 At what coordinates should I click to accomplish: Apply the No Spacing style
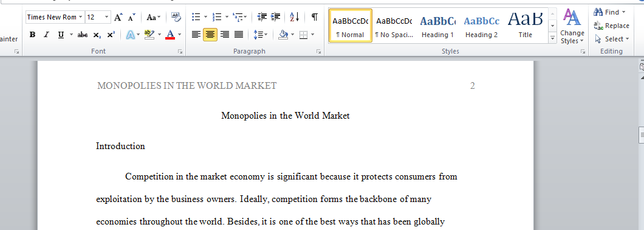click(x=394, y=26)
